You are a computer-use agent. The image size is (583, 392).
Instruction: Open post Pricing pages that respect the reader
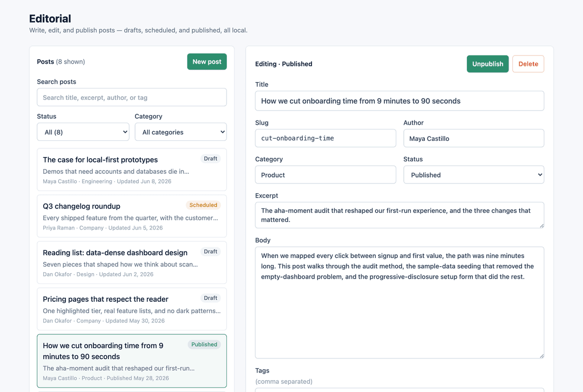point(132,309)
